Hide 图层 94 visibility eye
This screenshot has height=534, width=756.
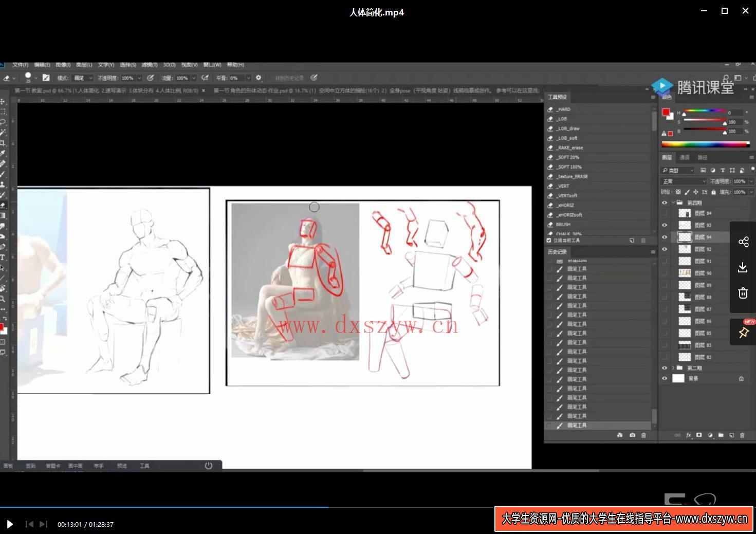point(664,237)
